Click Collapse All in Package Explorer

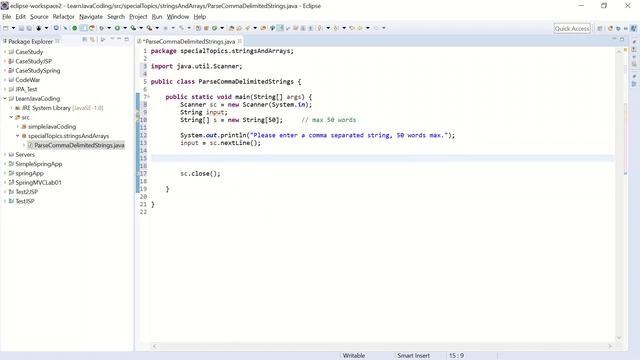(84, 40)
